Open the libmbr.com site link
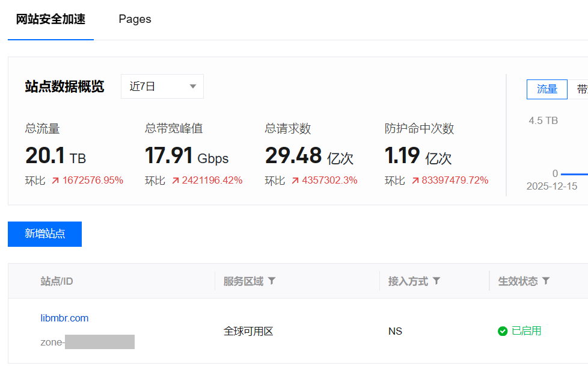The height and width of the screenshot is (369, 588). click(64, 318)
